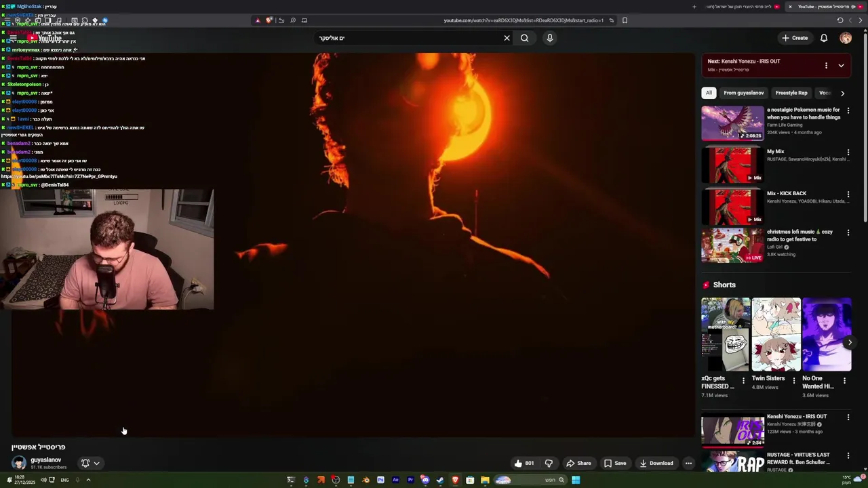Toggle subscription notification bell for guyaslanov

pos(90,463)
